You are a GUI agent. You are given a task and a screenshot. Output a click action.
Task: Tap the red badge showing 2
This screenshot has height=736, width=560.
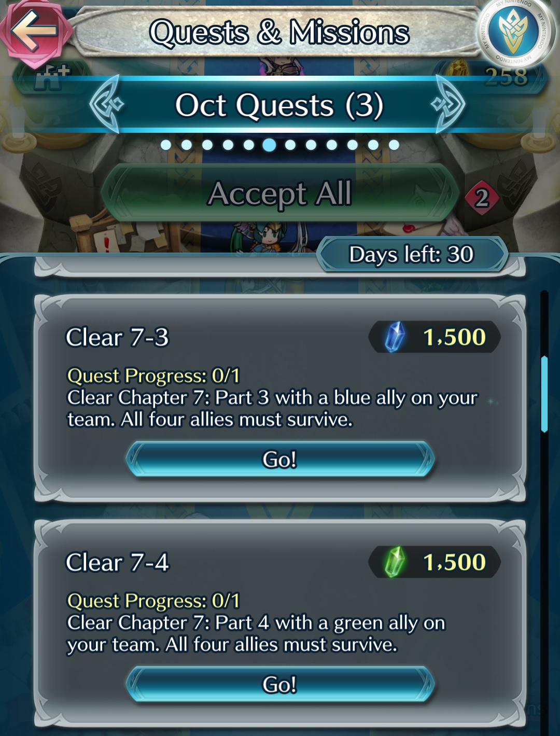coord(482,198)
